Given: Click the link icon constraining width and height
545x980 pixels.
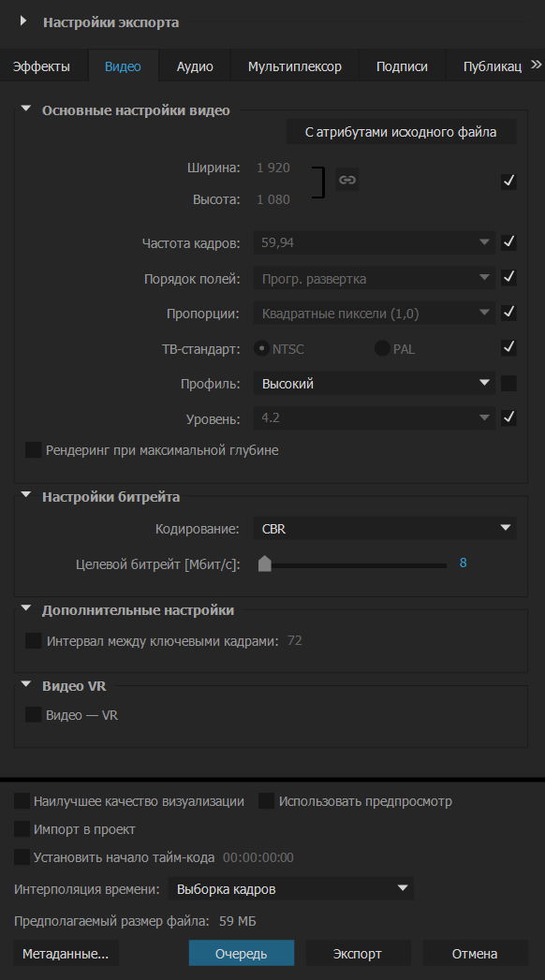Looking at the screenshot, I should click(x=346, y=180).
